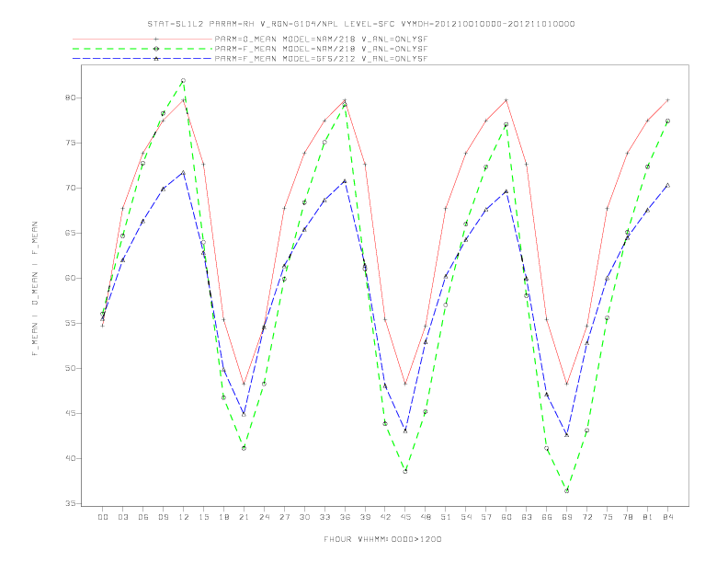This screenshot has height=563, width=728.
Task: Click y-axis tick label 70
Action: click(x=70, y=189)
